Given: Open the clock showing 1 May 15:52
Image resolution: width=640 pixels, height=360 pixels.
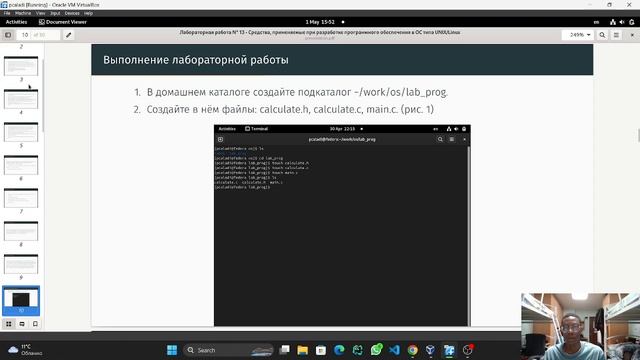Looking at the screenshot, I should point(320,22).
